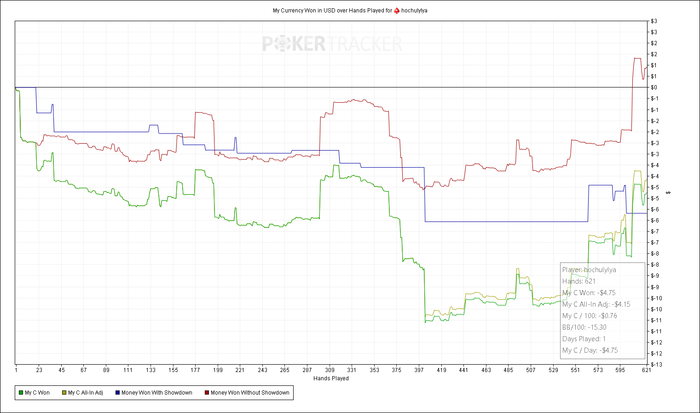Click x-axis tick label '507'
Viewport: 700px width, 413px height.
531,370
